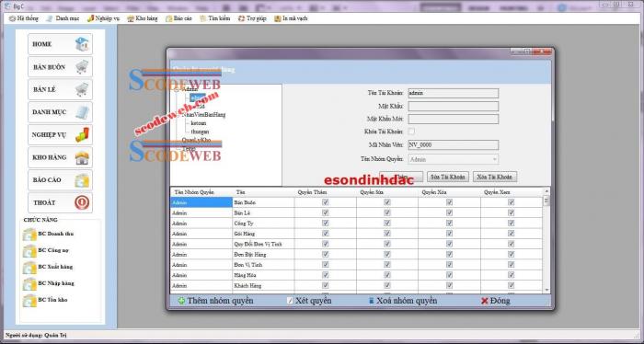Toggle Quyền Xóa for Công Ty row
Image resolution: width=644 pixels, height=344 pixels.
click(x=449, y=224)
